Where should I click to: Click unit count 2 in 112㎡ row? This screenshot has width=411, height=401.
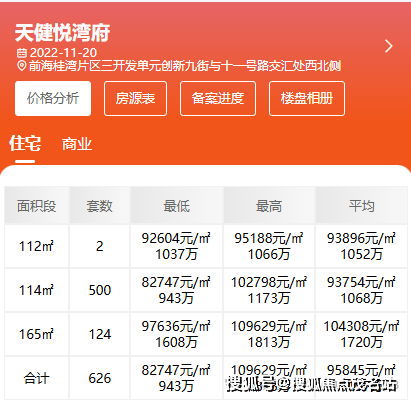pyautogui.click(x=99, y=246)
